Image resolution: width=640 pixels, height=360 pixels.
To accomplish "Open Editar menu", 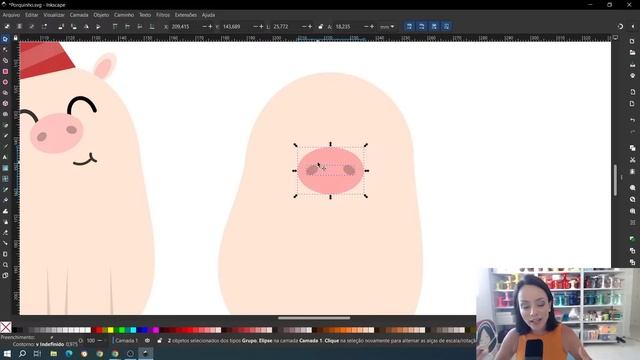I will click(31, 15).
